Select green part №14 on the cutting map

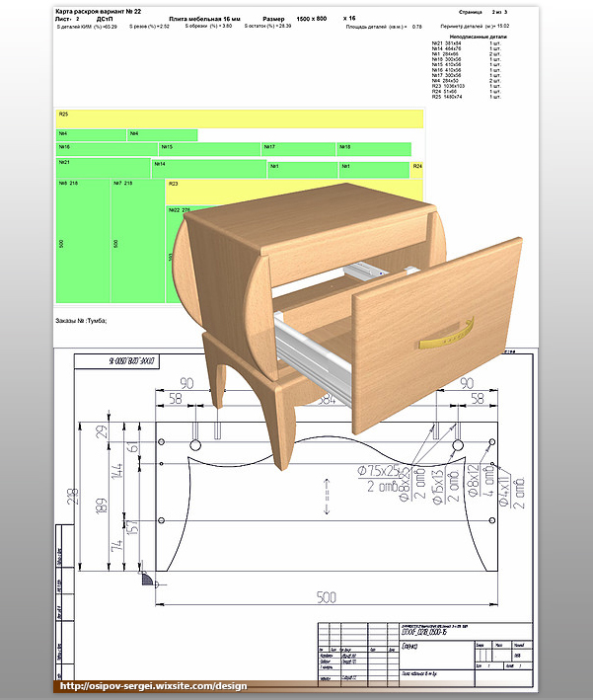tap(209, 169)
